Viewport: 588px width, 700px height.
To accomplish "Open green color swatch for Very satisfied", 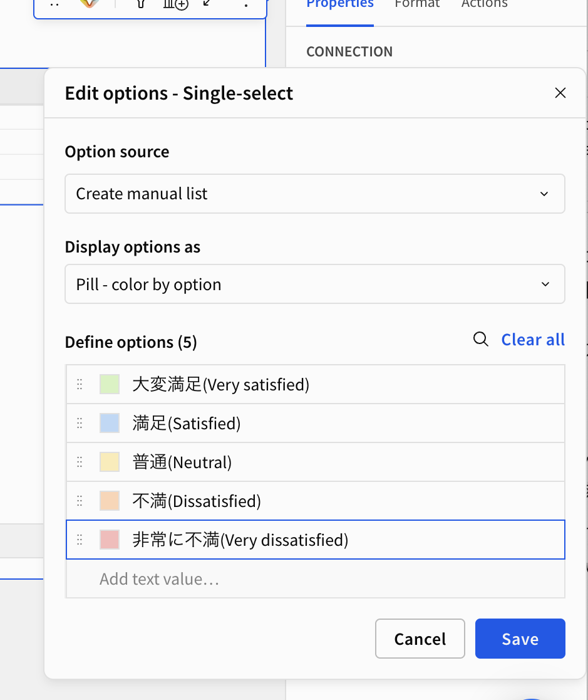I will (x=110, y=384).
